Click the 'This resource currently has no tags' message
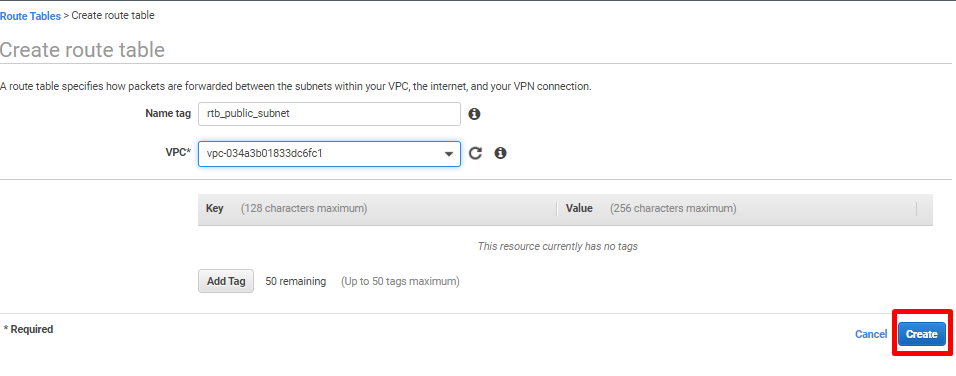The height and width of the screenshot is (376, 956). [x=557, y=246]
